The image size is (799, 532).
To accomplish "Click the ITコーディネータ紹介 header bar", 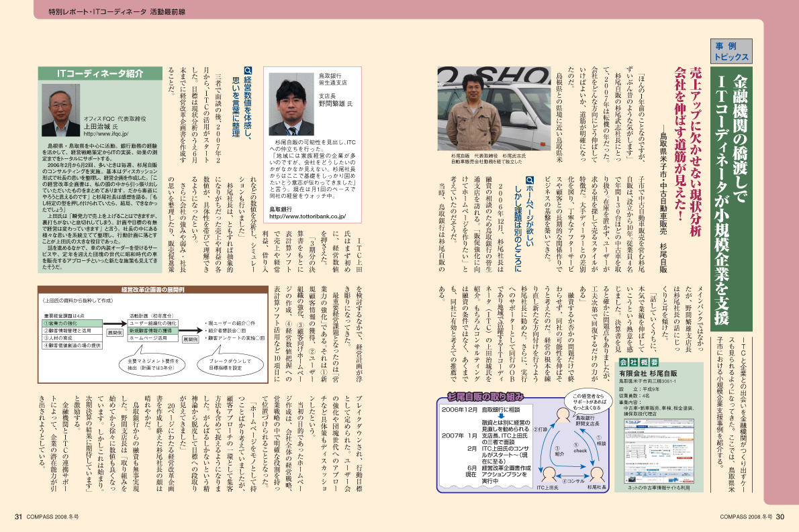I will tap(100, 73).
